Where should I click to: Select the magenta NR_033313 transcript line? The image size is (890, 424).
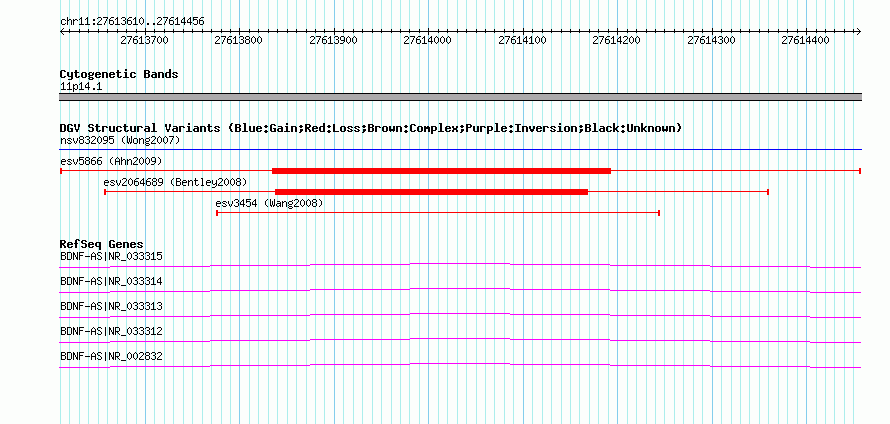tap(460, 316)
